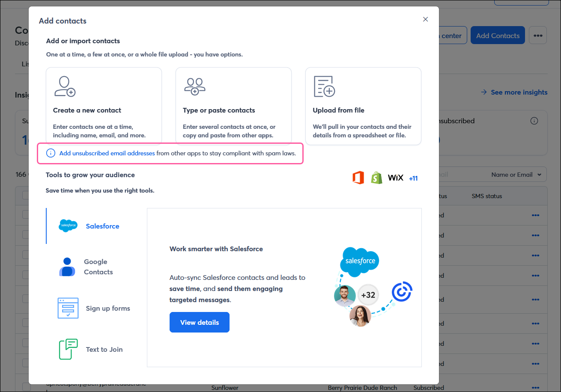Click the info icon beside Add unsubscribed email addresses
The height and width of the screenshot is (392, 561).
[x=51, y=153]
